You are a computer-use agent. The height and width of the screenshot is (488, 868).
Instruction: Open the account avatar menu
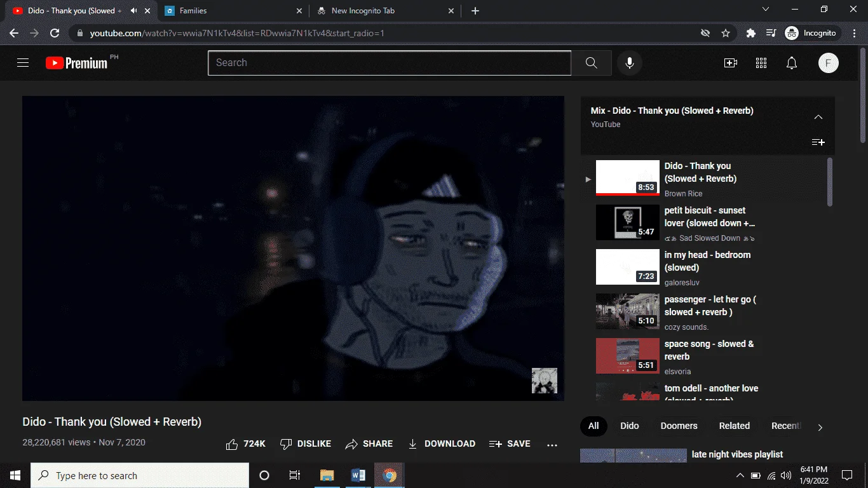point(829,63)
